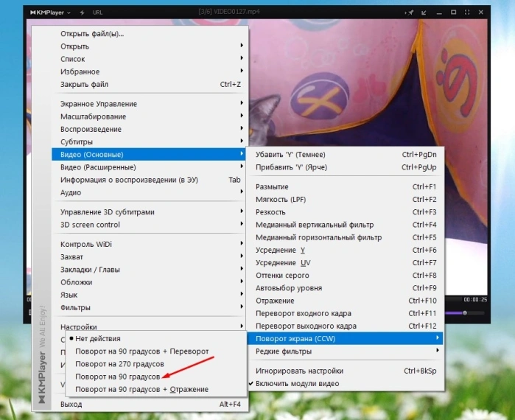
Task: Click the lightning bolt icon in title bar
Action: pyautogui.click(x=82, y=13)
